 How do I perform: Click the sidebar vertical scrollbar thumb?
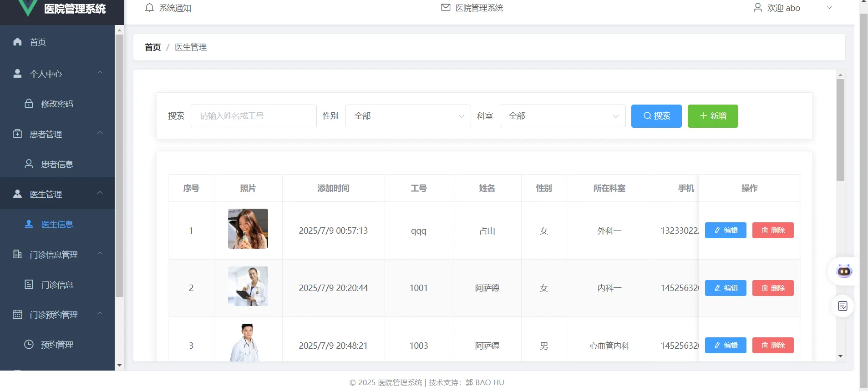coord(119,166)
